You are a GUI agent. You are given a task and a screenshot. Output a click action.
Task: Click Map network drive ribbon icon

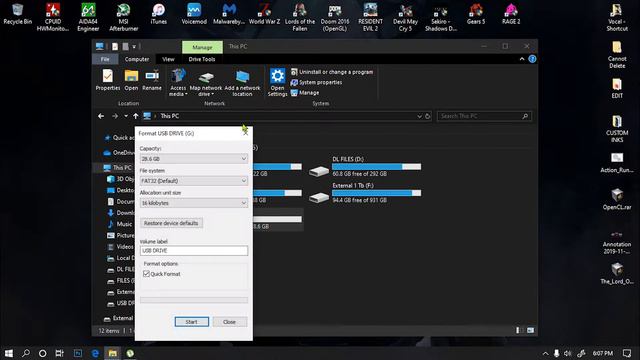coord(206,83)
